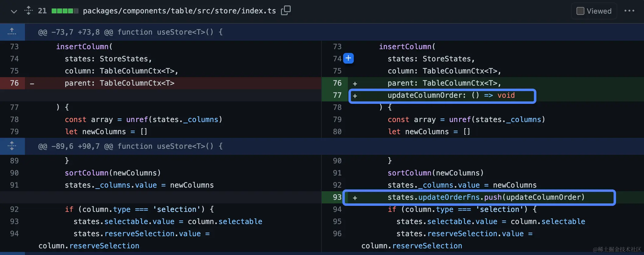Collapse the store/index.ts file diff
This screenshot has height=255, width=644.
[x=14, y=12]
